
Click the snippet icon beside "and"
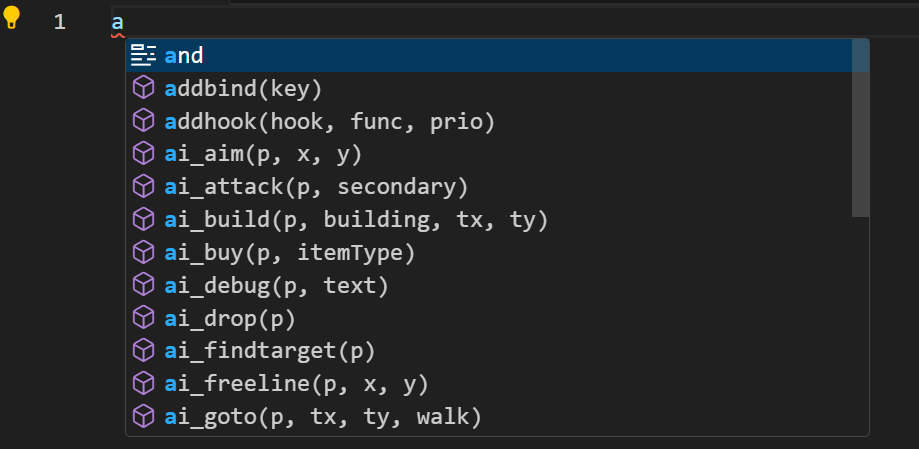click(143, 55)
